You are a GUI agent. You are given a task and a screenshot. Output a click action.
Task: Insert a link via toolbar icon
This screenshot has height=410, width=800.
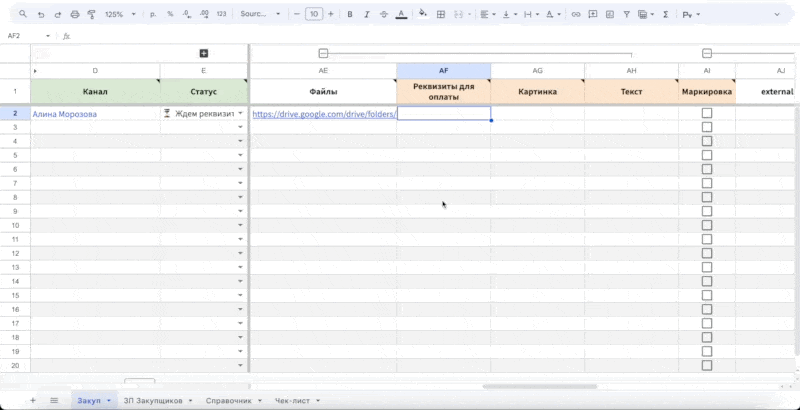coord(576,14)
